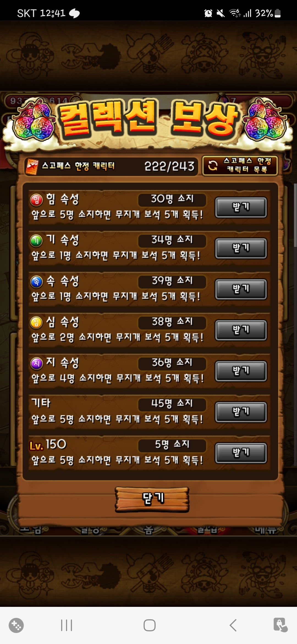Viewport: 297px width, 644px height.
Task: Tap the purple 지 attribute orb icon
Action: (36, 364)
